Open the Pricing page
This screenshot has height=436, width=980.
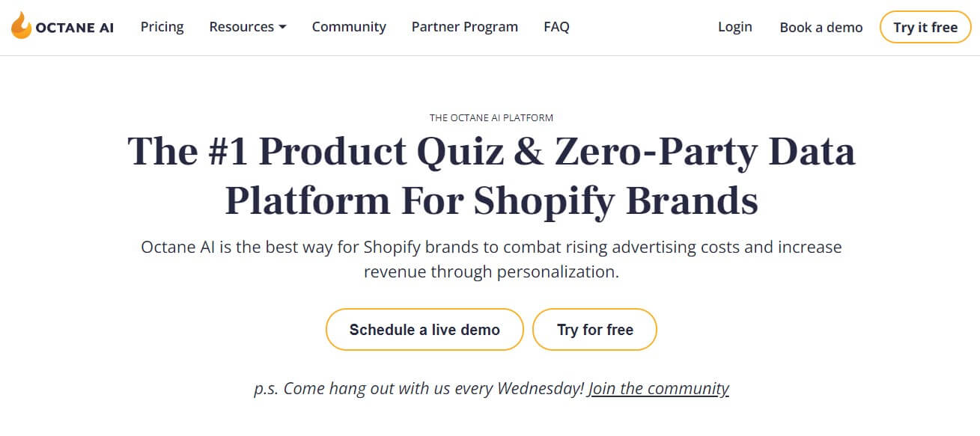coord(162,27)
